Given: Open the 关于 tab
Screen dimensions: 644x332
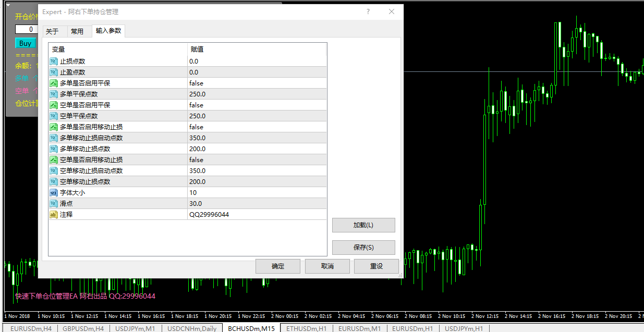Looking at the screenshot, I should (x=52, y=32).
